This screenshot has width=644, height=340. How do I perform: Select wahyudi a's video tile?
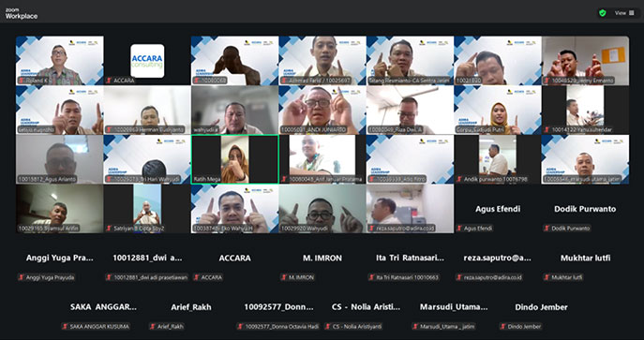(235, 110)
